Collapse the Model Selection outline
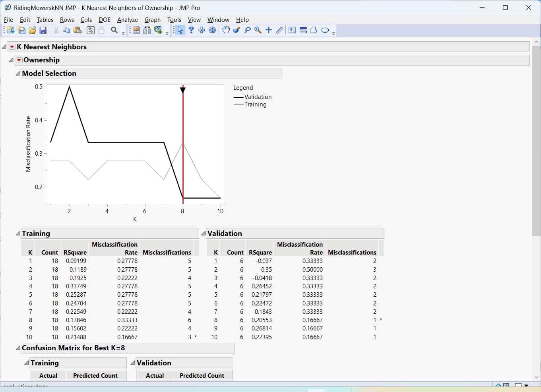The width and height of the screenshot is (541, 392). pos(17,73)
